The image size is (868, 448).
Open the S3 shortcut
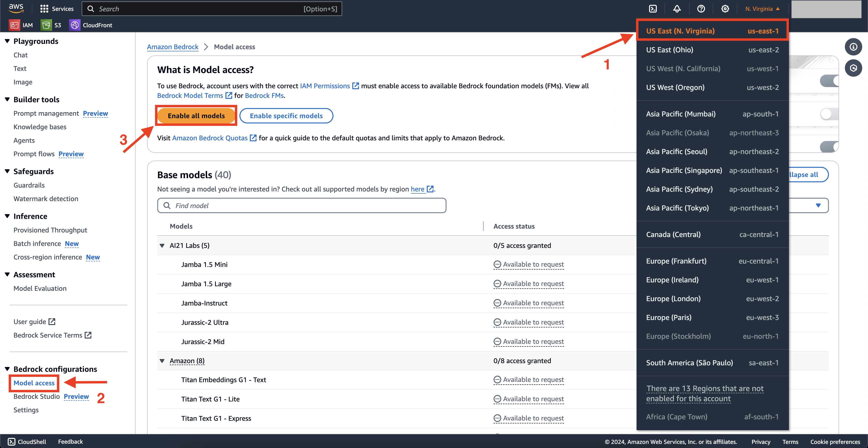coord(51,25)
